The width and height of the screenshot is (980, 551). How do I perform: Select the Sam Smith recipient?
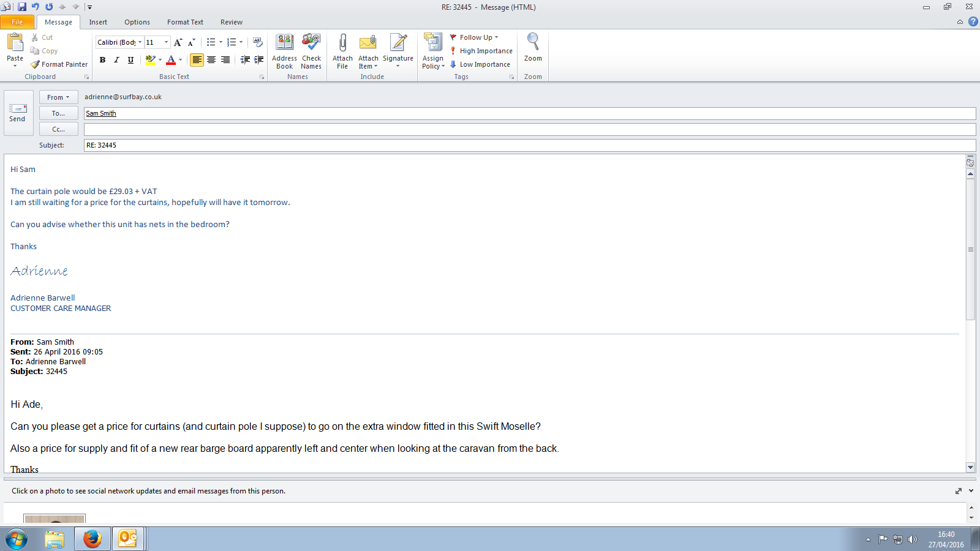[x=101, y=113]
